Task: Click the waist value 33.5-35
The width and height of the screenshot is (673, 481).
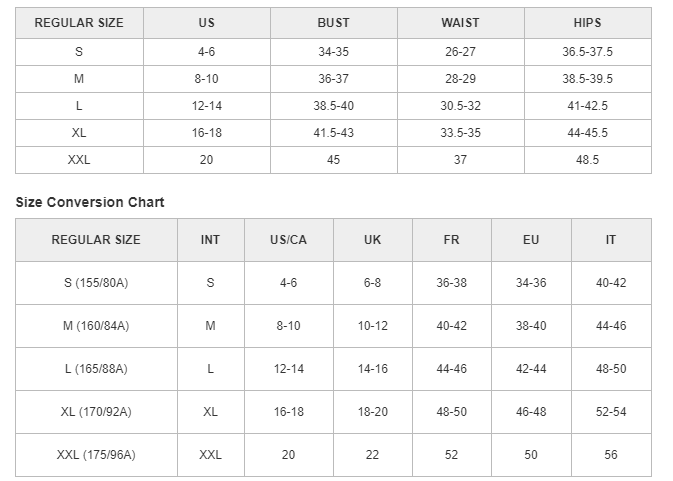Action: 460,132
